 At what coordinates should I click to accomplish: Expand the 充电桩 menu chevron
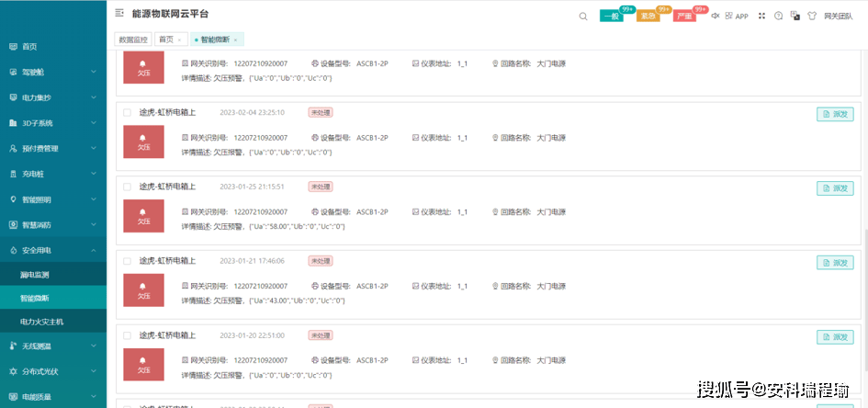pos(94,174)
